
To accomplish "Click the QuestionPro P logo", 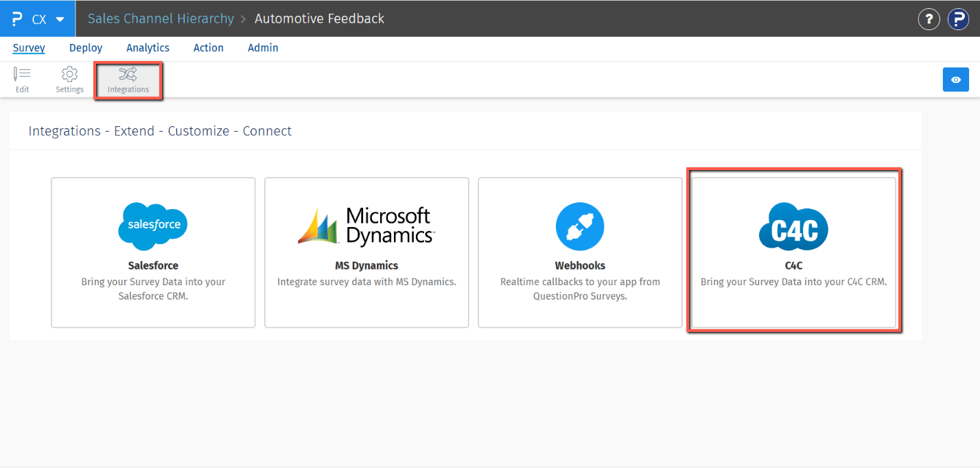I will tap(17, 19).
